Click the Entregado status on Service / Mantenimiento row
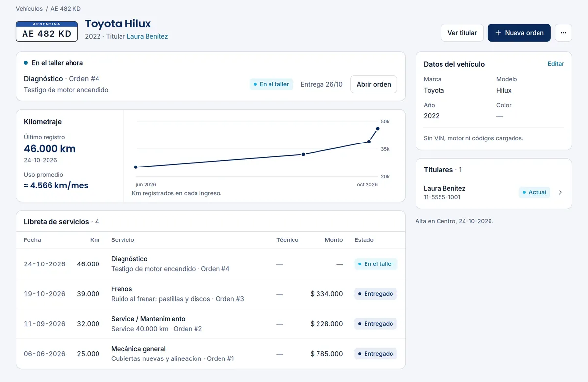 [x=375, y=324]
